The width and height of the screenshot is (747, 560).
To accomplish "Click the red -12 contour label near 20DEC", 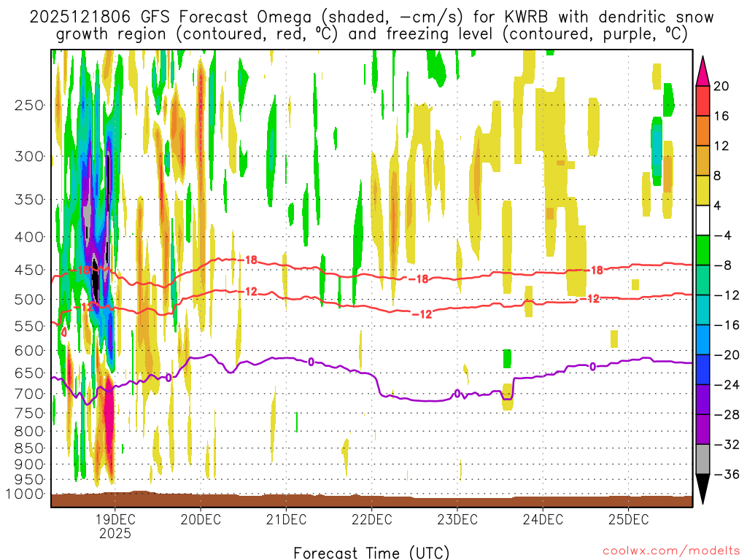I will [x=248, y=292].
